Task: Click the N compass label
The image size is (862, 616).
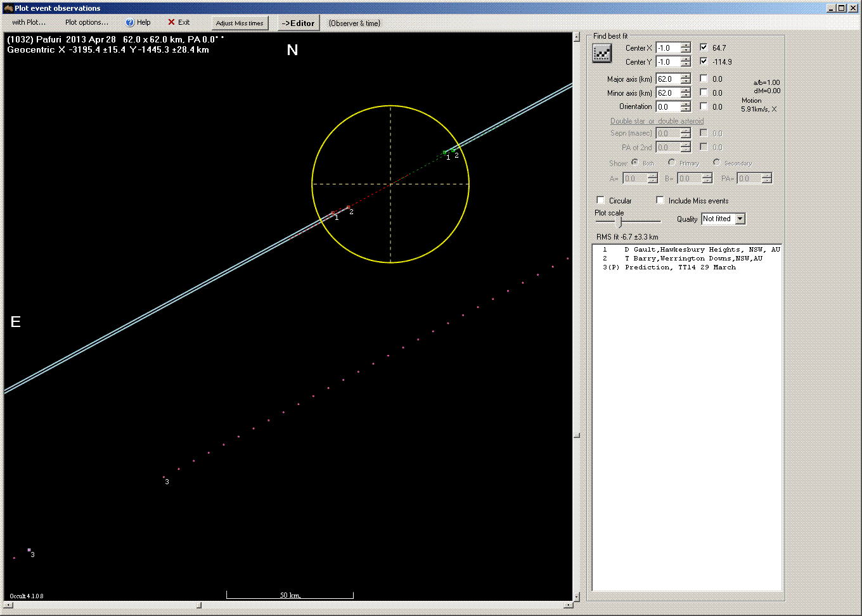Action: [x=292, y=50]
